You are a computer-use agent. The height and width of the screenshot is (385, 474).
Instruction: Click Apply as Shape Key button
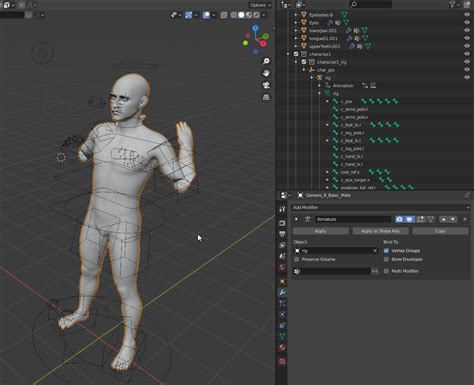tap(380, 231)
